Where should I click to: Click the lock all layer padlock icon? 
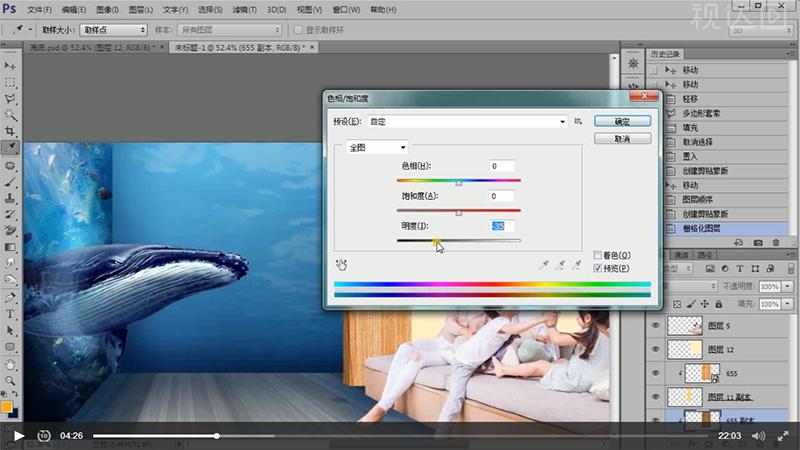pos(718,304)
